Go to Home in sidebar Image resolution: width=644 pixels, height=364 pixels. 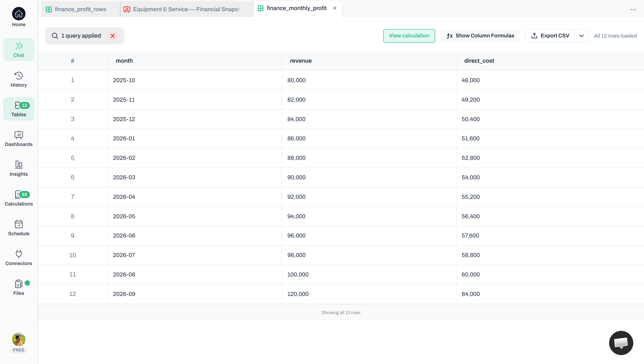19,17
